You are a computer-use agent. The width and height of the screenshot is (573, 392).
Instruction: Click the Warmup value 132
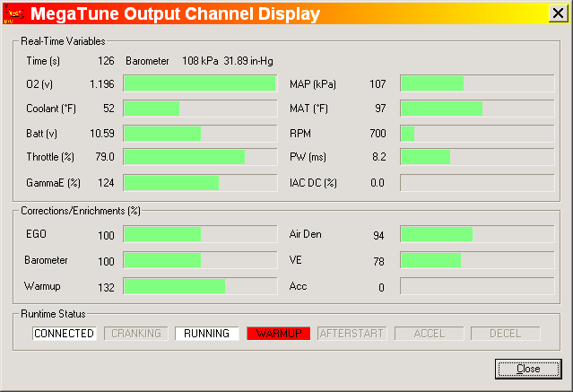point(106,287)
